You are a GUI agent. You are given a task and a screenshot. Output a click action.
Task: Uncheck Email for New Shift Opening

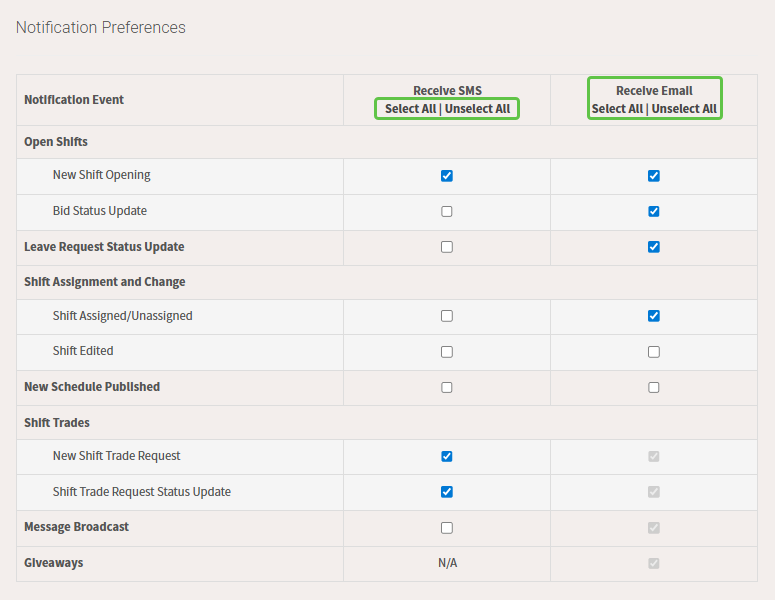click(x=654, y=176)
